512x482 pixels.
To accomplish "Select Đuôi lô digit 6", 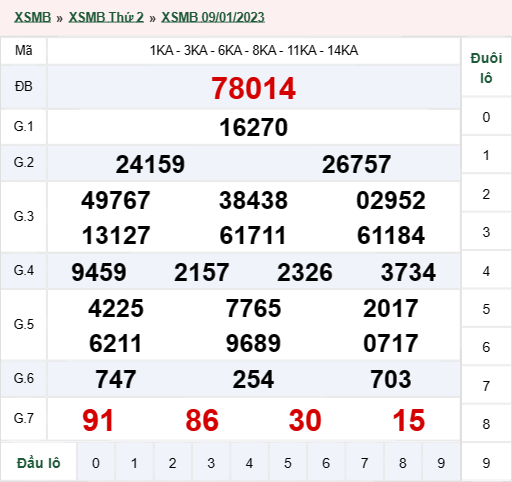I will pyautogui.click(x=486, y=347).
